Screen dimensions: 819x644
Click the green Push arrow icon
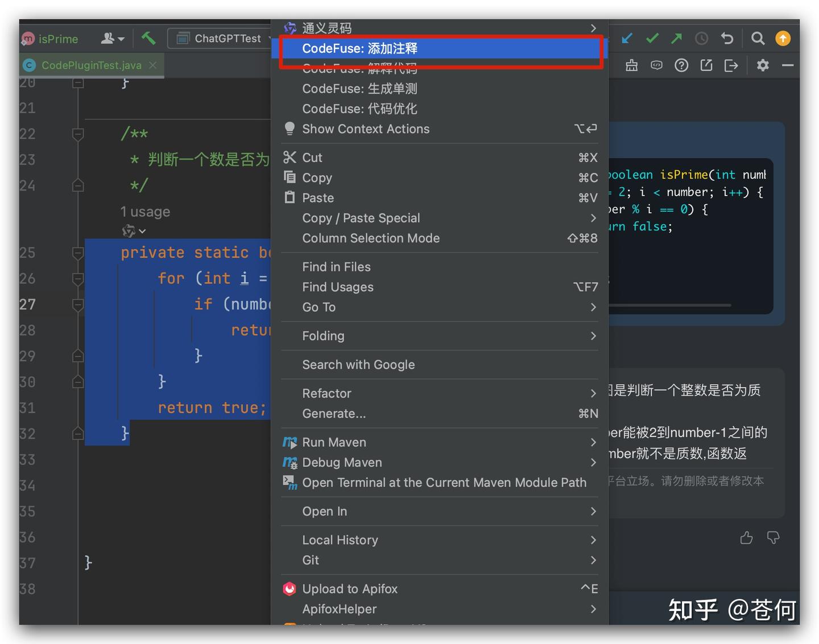click(676, 38)
